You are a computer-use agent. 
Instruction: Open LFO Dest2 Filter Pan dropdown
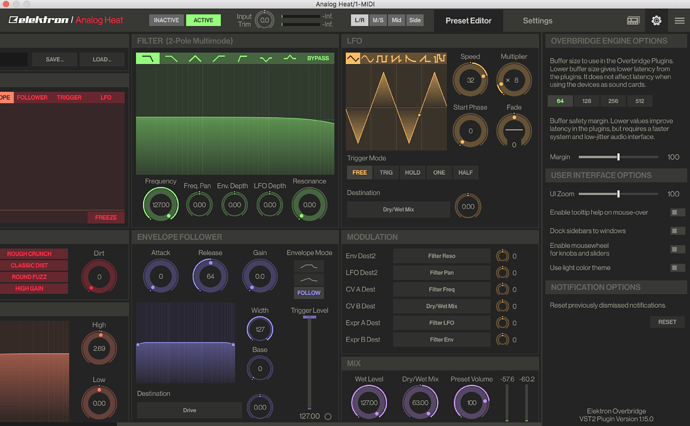click(441, 272)
